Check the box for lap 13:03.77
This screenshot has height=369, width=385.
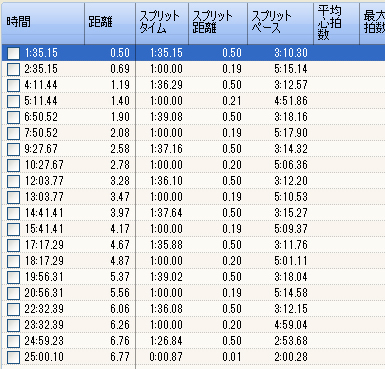pyautogui.click(x=14, y=197)
